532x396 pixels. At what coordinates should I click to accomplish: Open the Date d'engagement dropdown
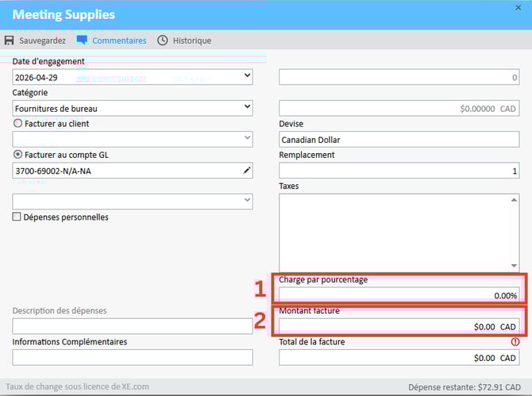pos(247,77)
